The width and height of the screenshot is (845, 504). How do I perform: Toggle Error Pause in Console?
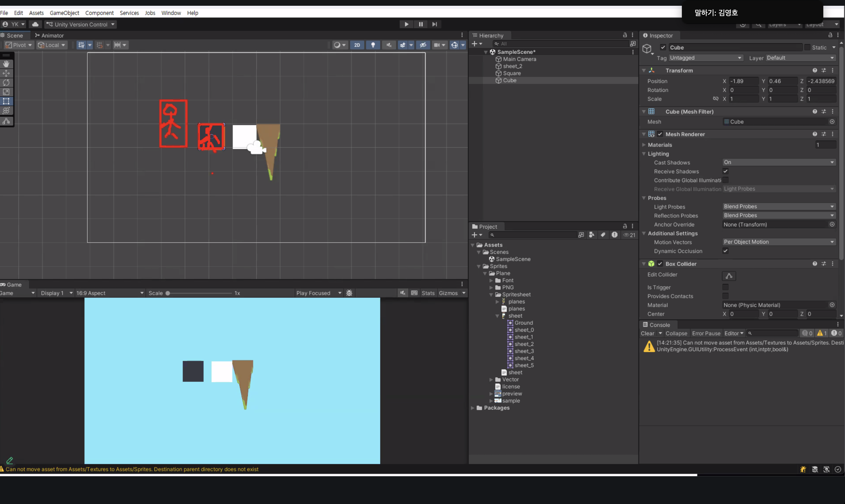pos(706,333)
